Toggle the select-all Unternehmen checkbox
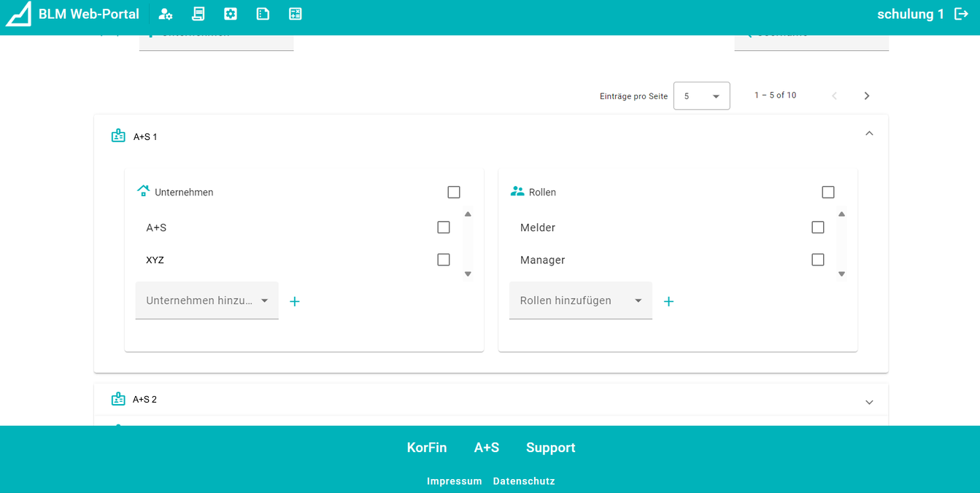This screenshot has width=980, height=493. pyautogui.click(x=454, y=193)
